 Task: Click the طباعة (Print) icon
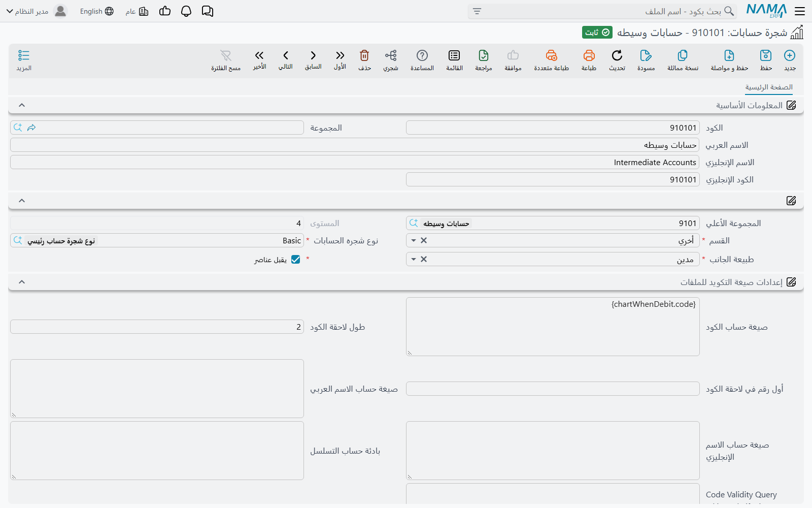tap(589, 55)
